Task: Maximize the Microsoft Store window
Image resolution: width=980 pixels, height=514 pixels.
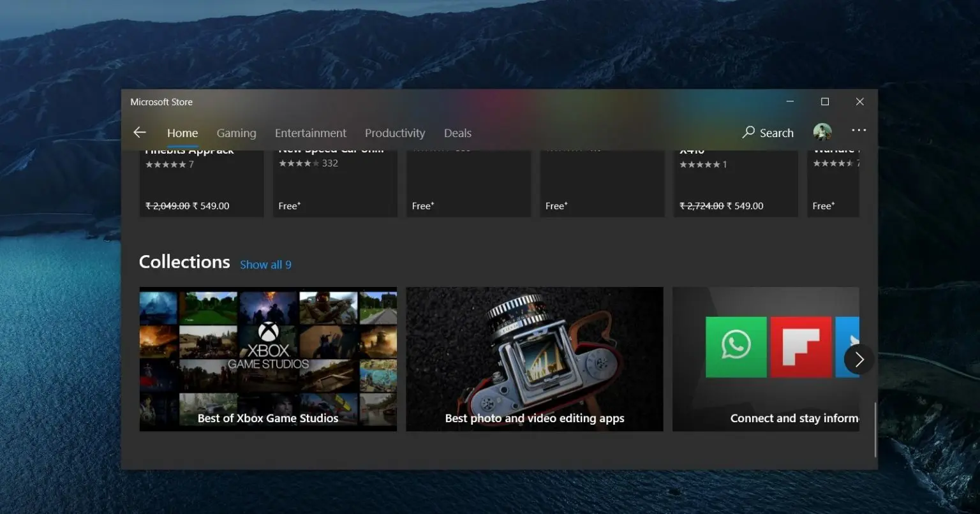Action: click(x=825, y=102)
